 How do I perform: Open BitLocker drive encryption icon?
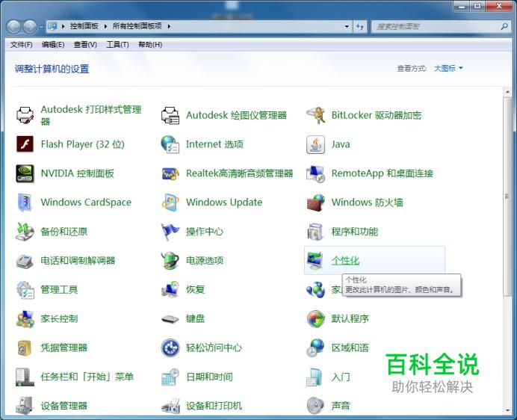(315, 115)
